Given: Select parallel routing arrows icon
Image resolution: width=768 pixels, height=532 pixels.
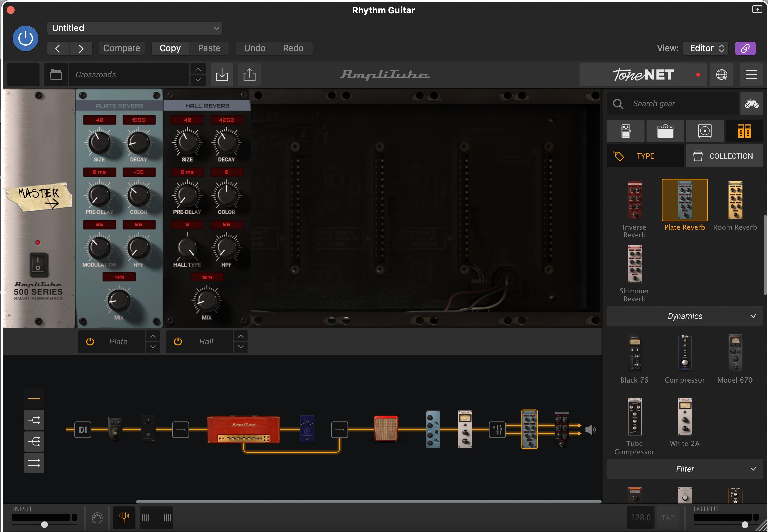Looking at the screenshot, I should click(34, 463).
